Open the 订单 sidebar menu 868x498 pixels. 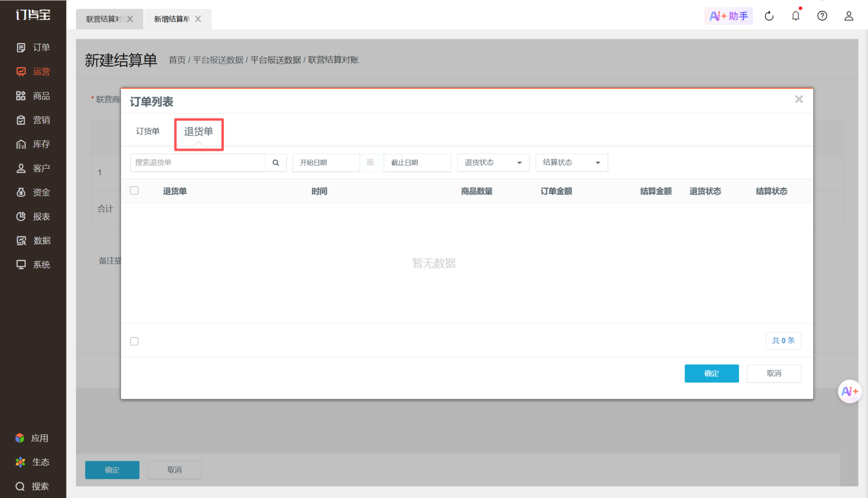33,48
